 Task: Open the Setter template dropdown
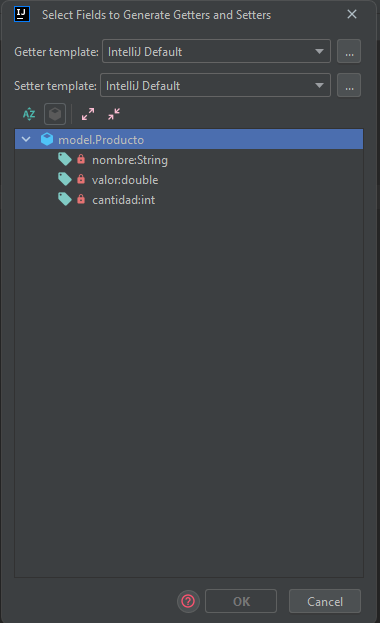coord(215,85)
